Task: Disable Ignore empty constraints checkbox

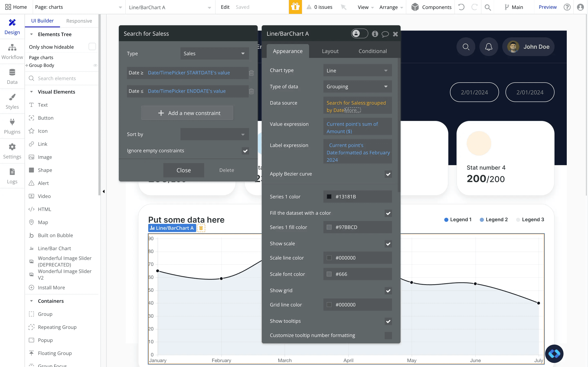Action: (245, 151)
